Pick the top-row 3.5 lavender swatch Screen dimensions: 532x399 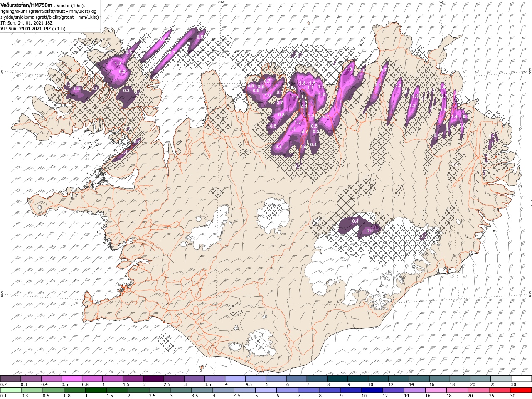click(214, 379)
